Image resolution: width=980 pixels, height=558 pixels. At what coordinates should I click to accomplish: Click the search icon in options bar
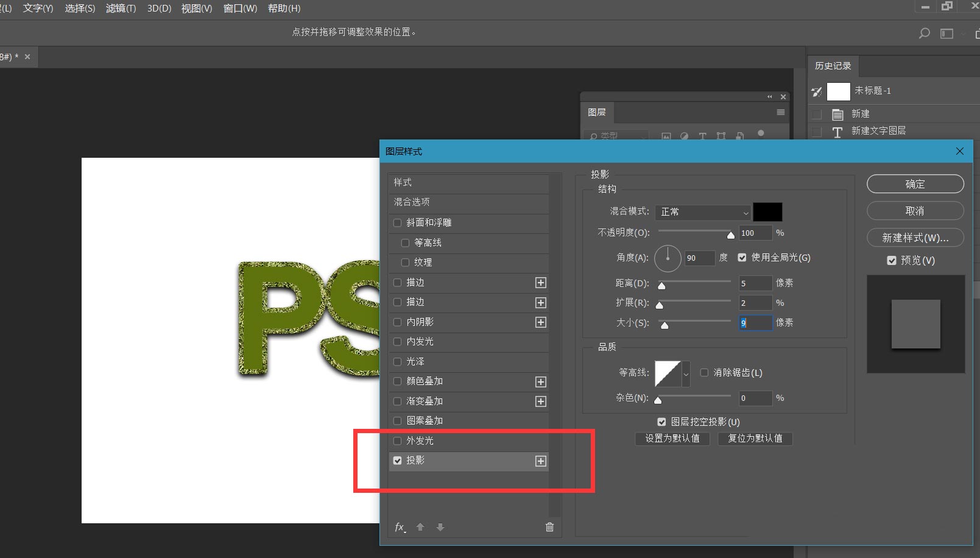(924, 33)
